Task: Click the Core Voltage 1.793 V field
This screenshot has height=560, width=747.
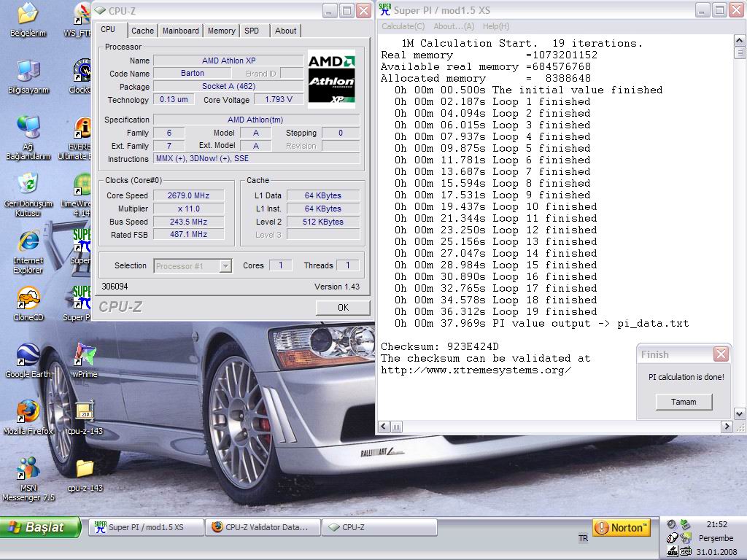Action: (278, 99)
